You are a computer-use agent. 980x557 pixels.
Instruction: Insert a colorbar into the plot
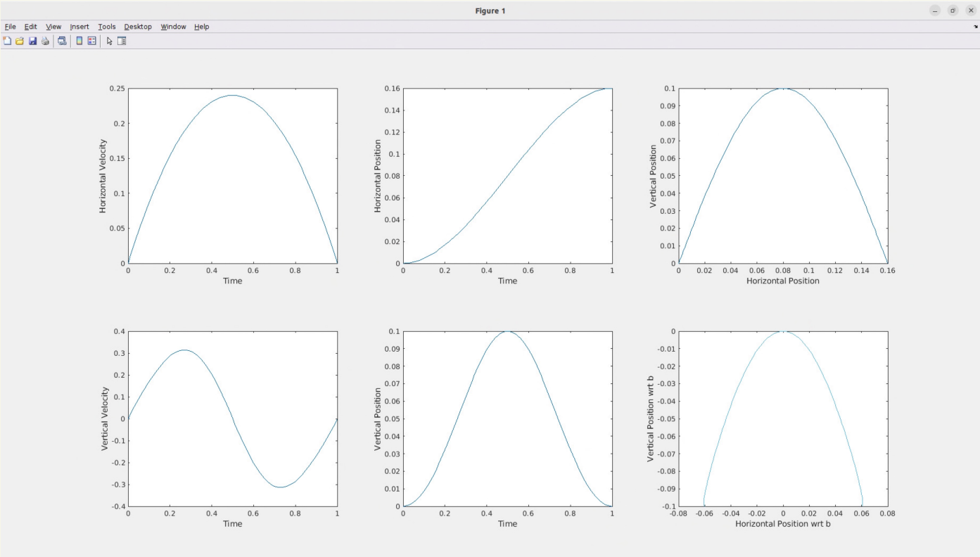click(x=79, y=41)
